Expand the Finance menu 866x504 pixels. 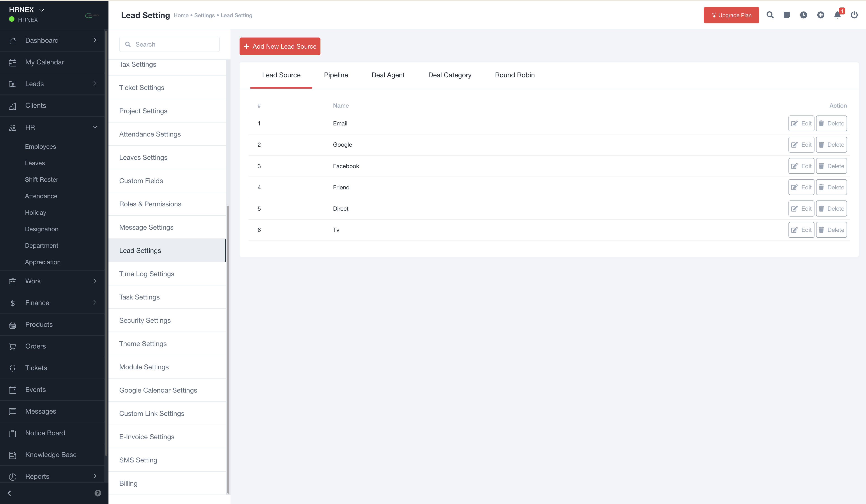tap(52, 303)
